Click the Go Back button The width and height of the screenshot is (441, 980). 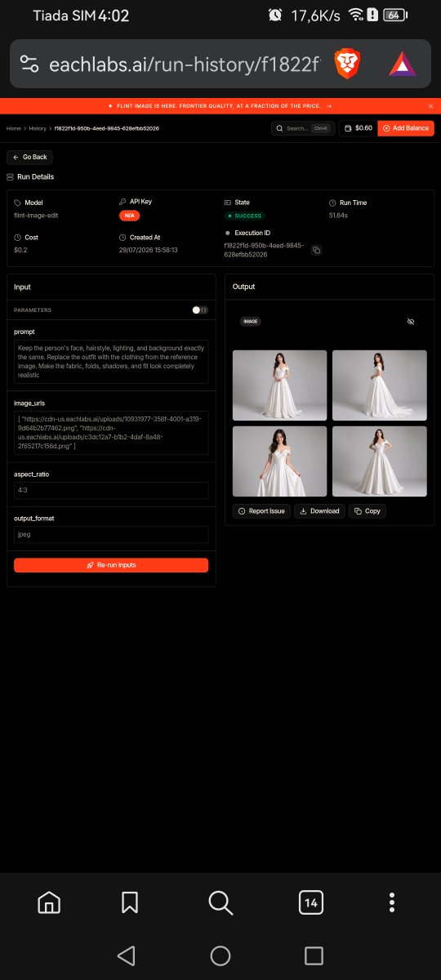(x=29, y=157)
